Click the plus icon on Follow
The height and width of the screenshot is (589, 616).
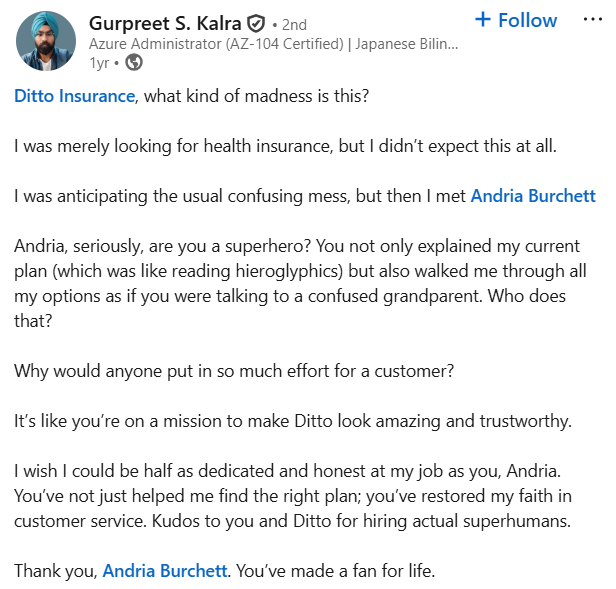coord(483,20)
